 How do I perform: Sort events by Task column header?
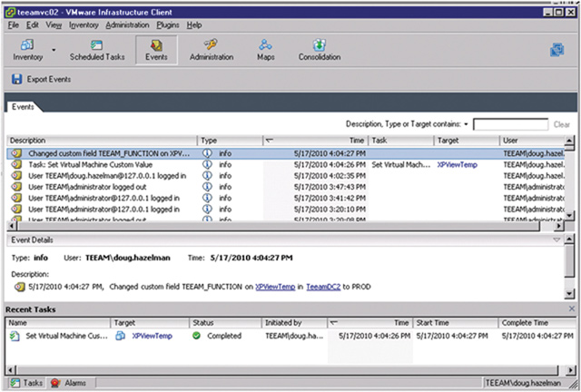pos(401,141)
